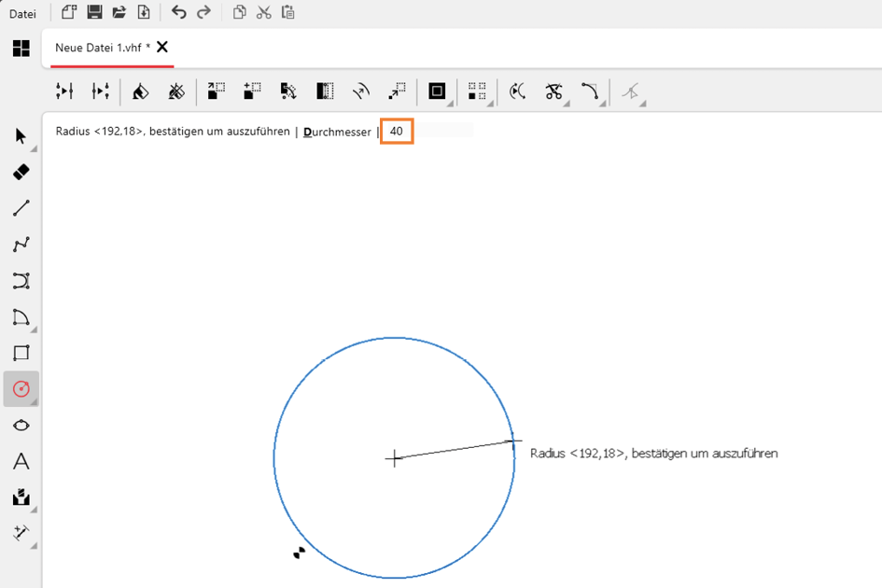Viewport: 882px width, 588px height.
Task: Select the rectangle tool
Action: 21,353
